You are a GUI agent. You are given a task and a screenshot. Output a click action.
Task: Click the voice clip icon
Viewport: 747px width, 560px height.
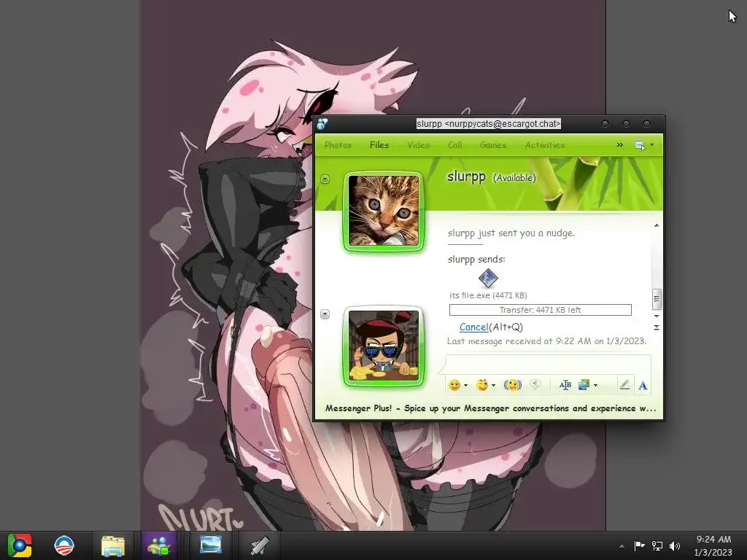(x=535, y=385)
